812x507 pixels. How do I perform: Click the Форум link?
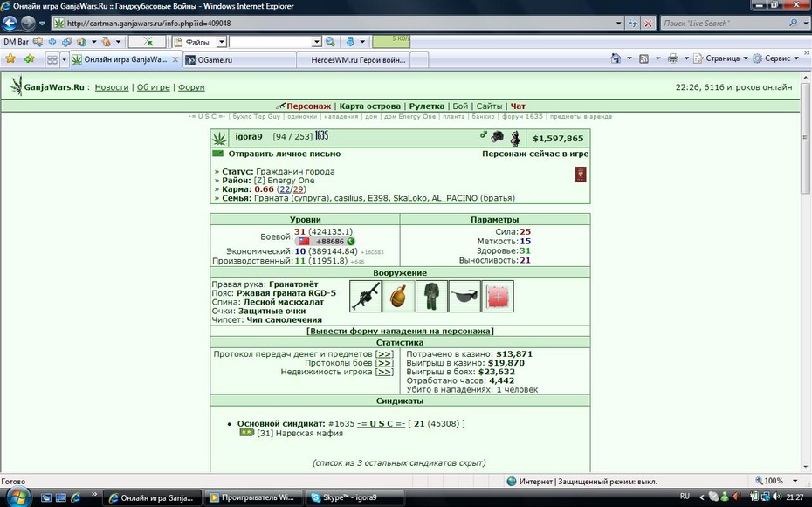pos(191,87)
